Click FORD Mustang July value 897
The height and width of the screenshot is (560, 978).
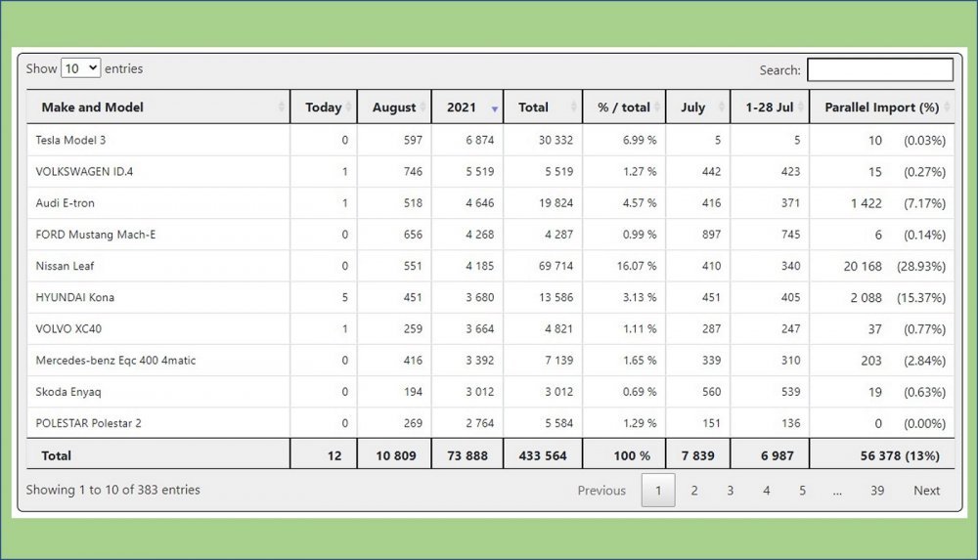tap(711, 235)
